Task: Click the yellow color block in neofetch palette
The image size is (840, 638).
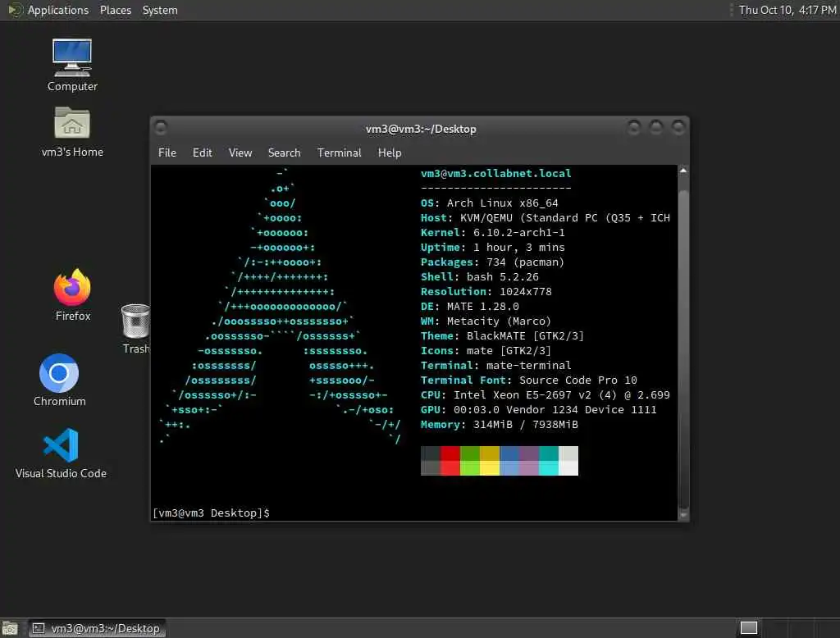Action: click(490, 467)
